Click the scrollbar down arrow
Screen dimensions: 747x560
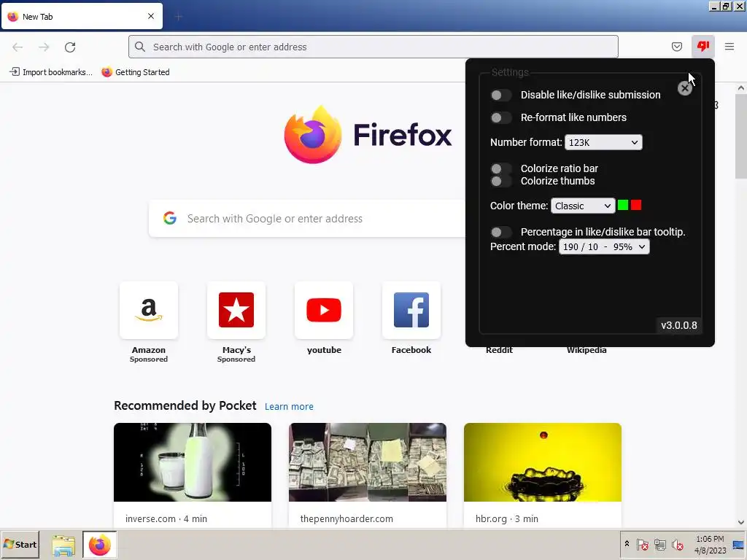pyautogui.click(x=741, y=522)
